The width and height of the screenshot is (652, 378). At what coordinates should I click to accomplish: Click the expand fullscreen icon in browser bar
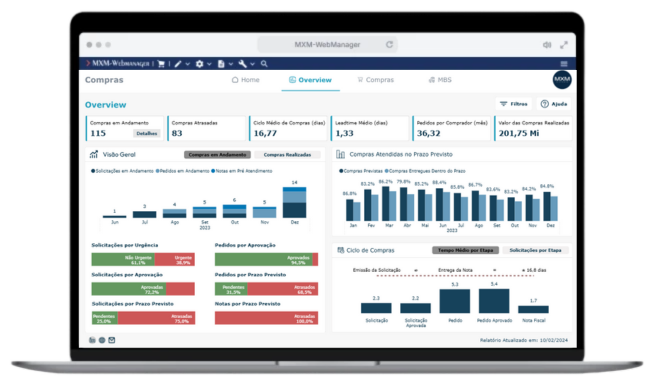click(564, 45)
